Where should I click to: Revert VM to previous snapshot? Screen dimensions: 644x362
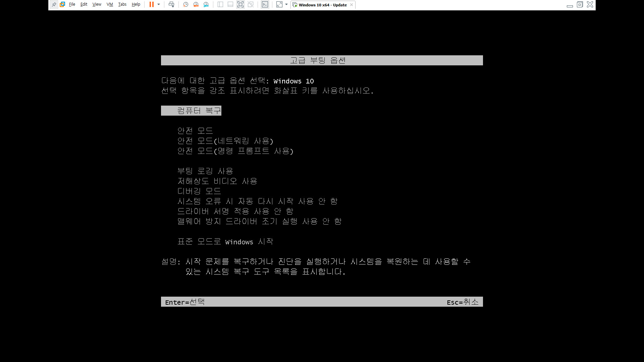(x=196, y=5)
